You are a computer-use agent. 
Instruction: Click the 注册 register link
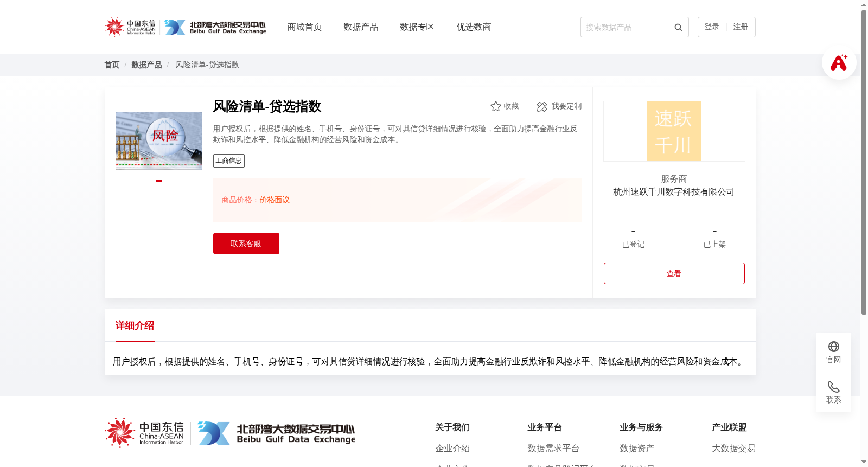tap(741, 27)
